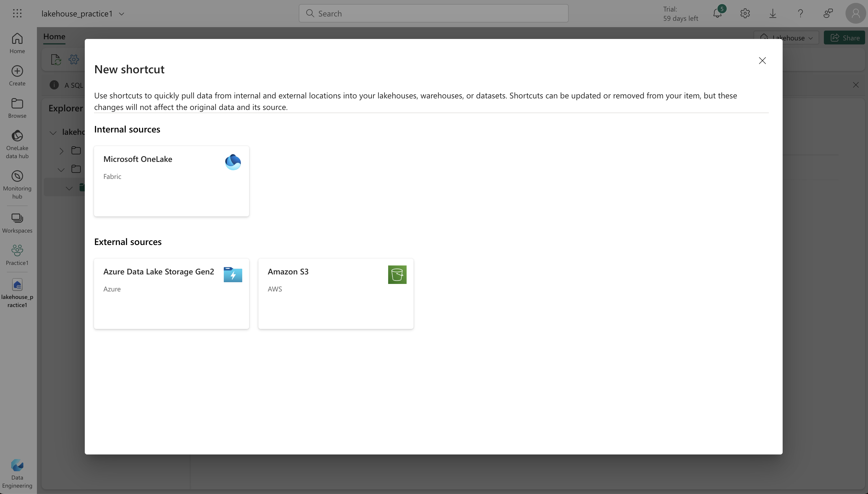Click the refresh page icon in toolbar

(x=56, y=60)
